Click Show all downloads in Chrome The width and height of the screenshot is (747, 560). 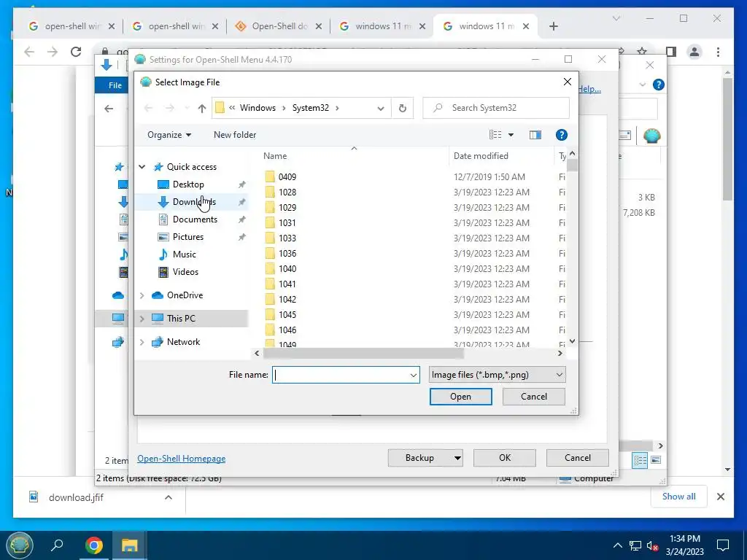[x=678, y=497]
